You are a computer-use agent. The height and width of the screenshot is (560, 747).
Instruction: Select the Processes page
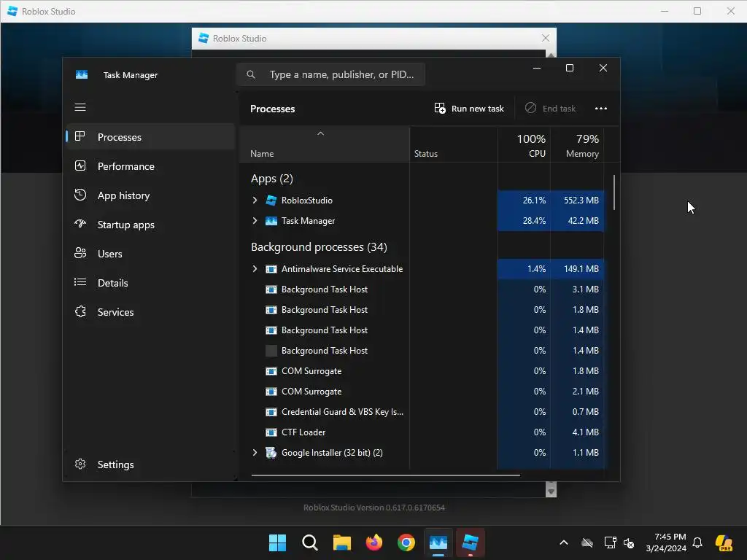point(150,137)
